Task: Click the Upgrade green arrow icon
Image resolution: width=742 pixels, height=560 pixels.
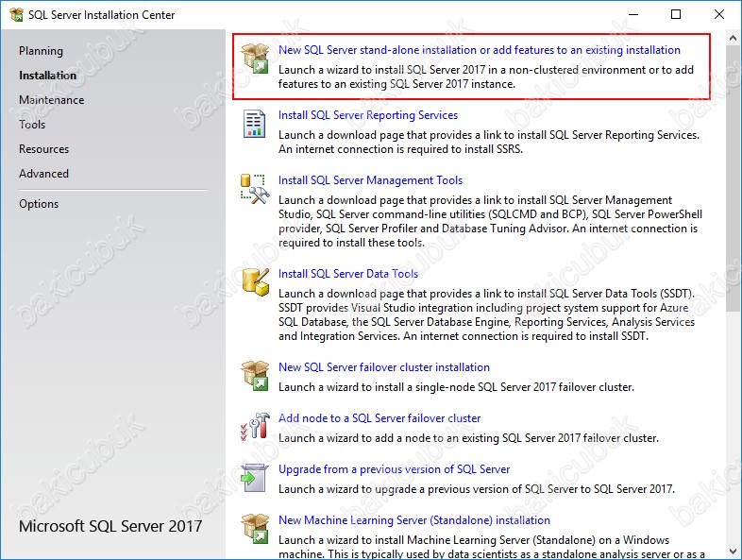Action: pos(254,478)
